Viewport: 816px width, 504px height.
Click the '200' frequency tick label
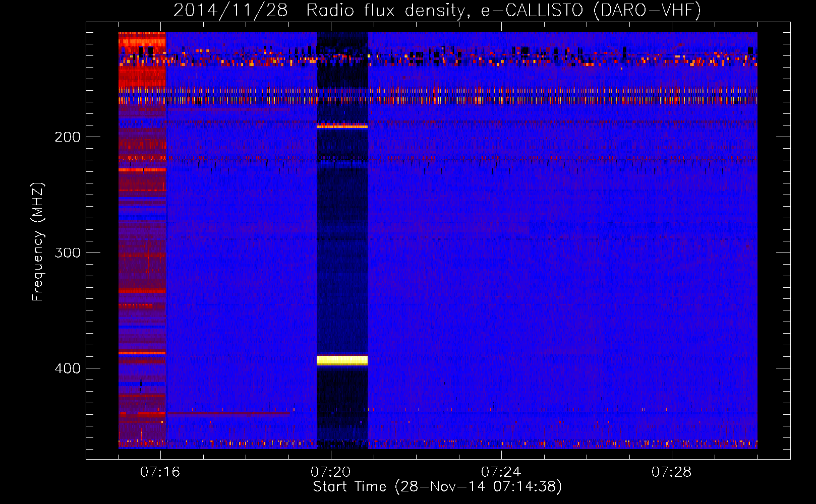68,137
